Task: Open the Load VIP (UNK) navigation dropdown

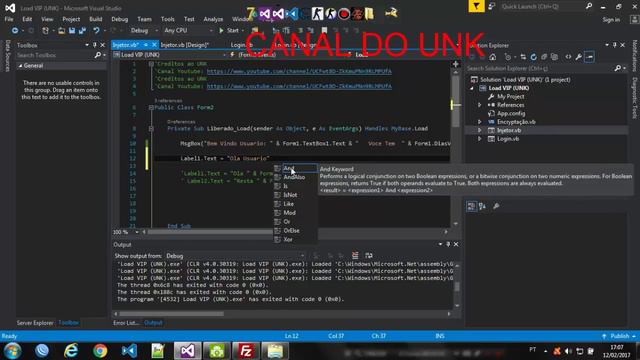Action: (x=170, y=55)
